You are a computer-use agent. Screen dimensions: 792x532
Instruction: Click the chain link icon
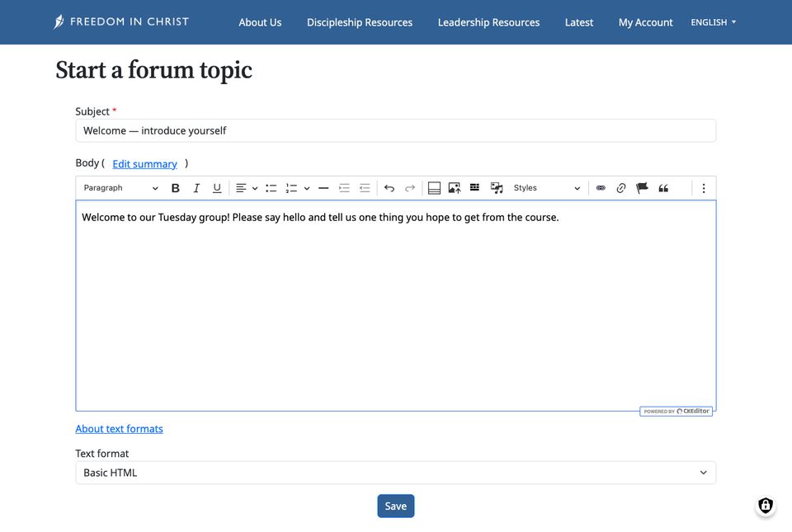(x=601, y=188)
